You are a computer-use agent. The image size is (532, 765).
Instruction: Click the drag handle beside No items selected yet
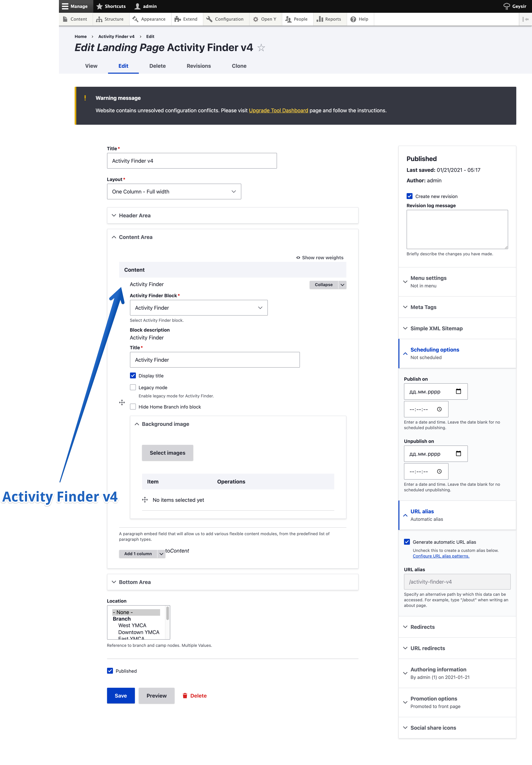coord(145,500)
